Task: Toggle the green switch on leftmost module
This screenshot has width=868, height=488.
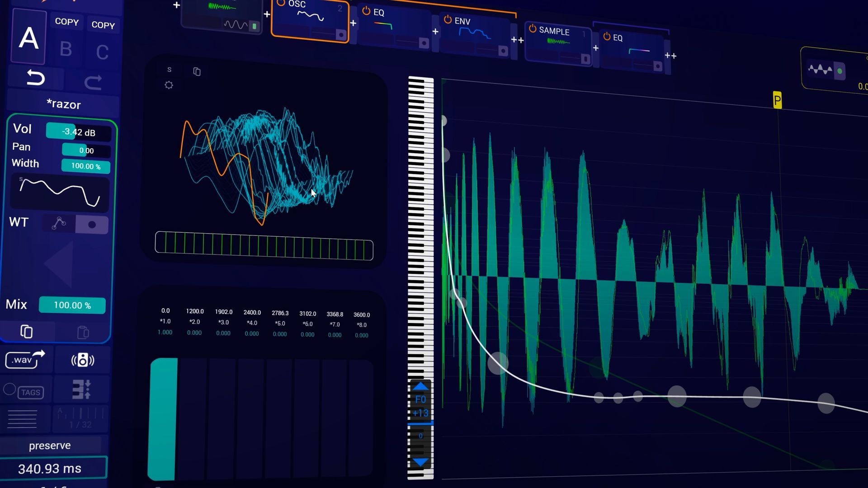Action: click(x=255, y=26)
